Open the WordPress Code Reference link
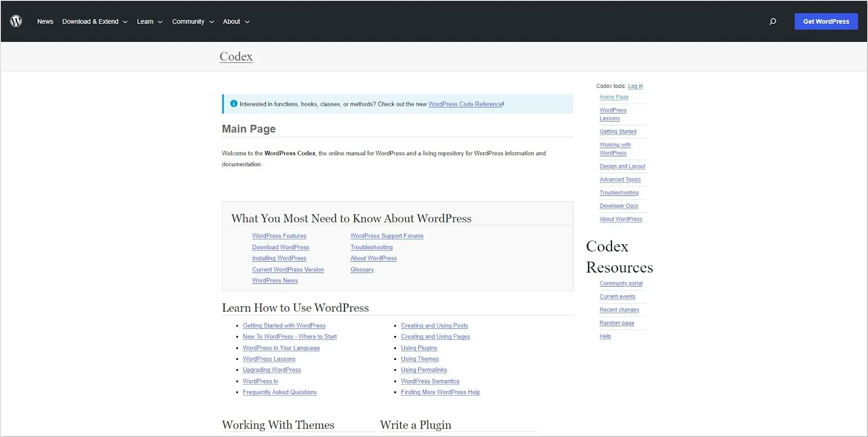 (x=465, y=104)
